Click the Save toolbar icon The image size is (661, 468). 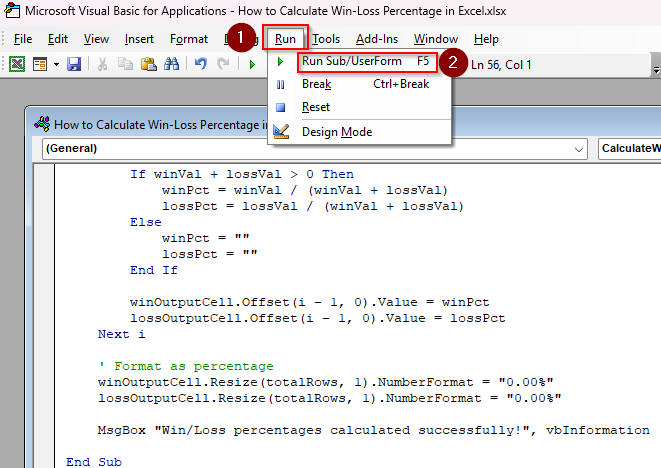click(74, 65)
